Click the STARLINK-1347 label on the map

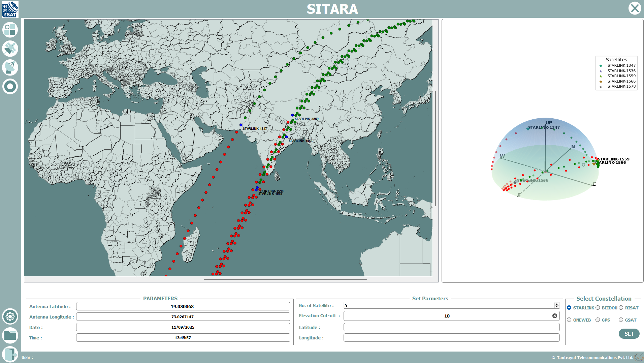pyautogui.click(x=255, y=129)
